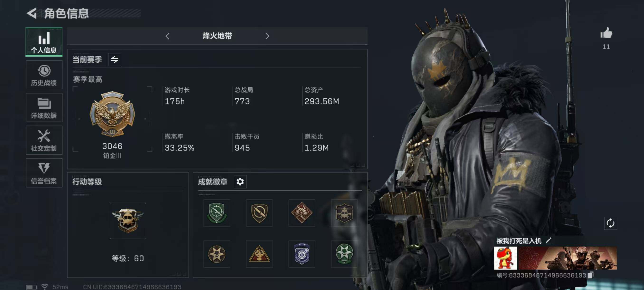
Task: Click the red dinosaur player avatar
Action: pos(506,258)
